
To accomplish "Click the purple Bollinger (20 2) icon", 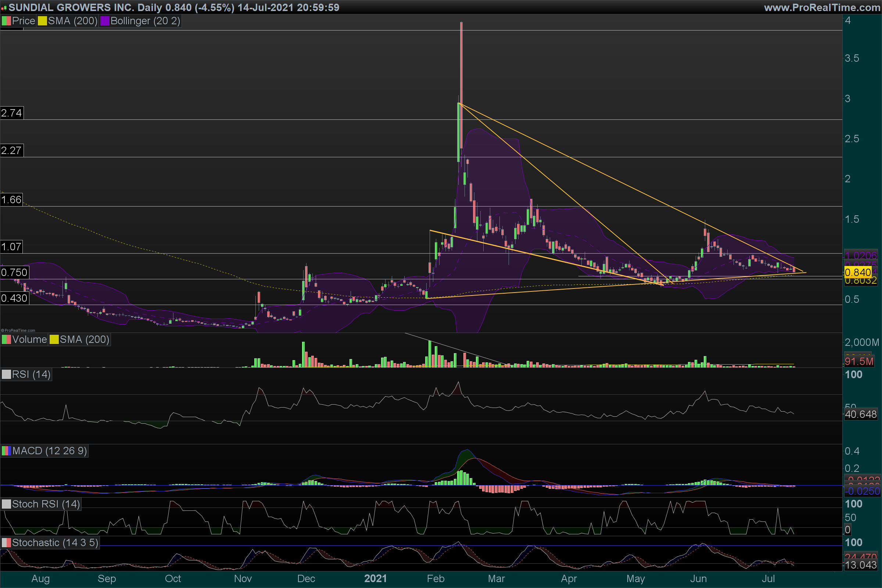I will pyautogui.click(x=105, y=21).
